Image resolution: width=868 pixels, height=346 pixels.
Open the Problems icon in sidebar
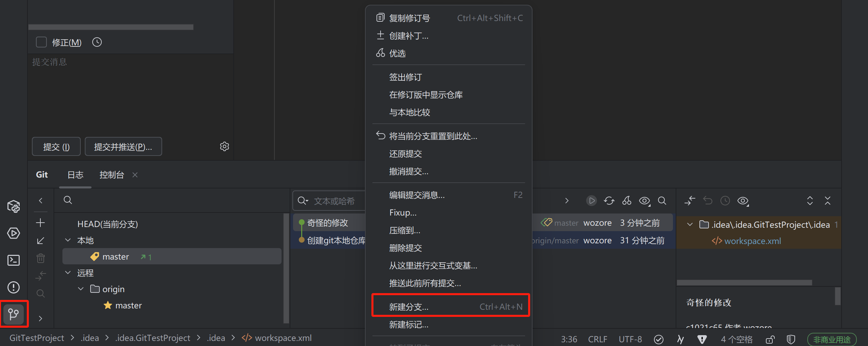tap(14, 287)
